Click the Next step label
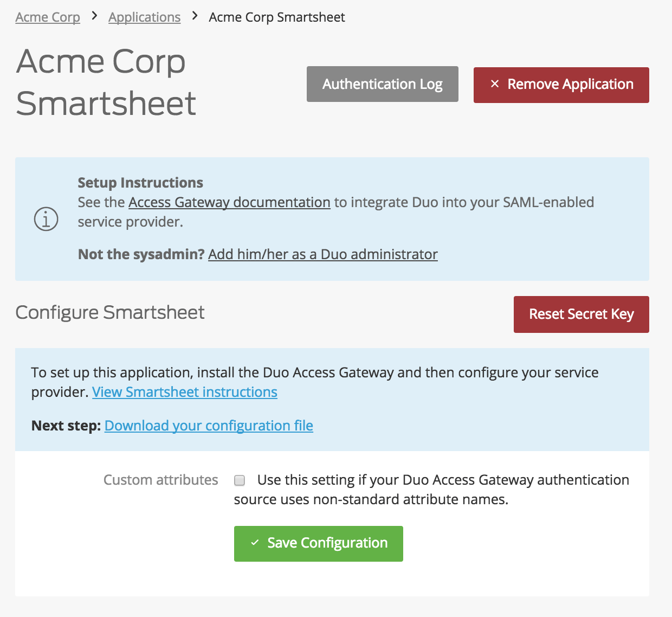This screenshot has width=672, height=617. (x=65, y=426)
